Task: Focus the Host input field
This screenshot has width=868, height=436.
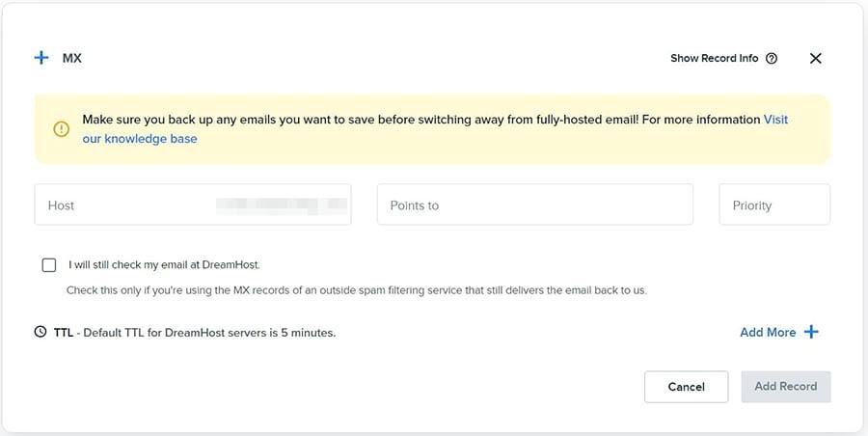Action: click(125, 205)
